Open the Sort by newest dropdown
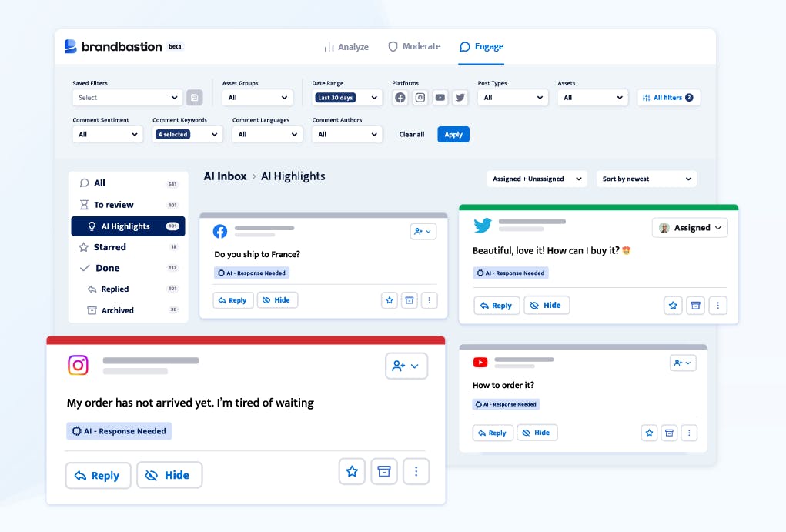The height and width of the screenshot is (532, 786). 647,179
